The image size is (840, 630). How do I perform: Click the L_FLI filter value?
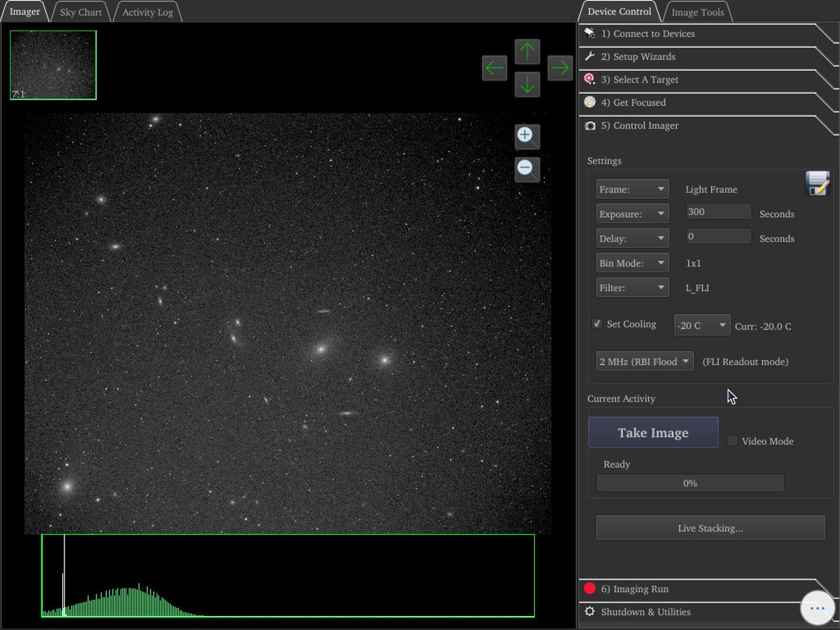pyautogui.click(x=697, y=288)
